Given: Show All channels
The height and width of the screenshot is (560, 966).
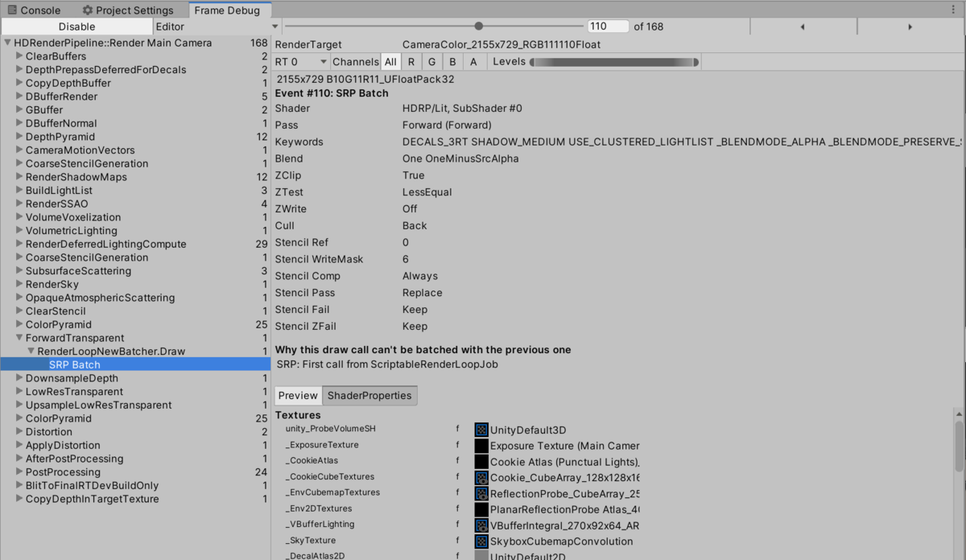Looking at the screenshot, I should pyautogui.click(x=390, y=62).
